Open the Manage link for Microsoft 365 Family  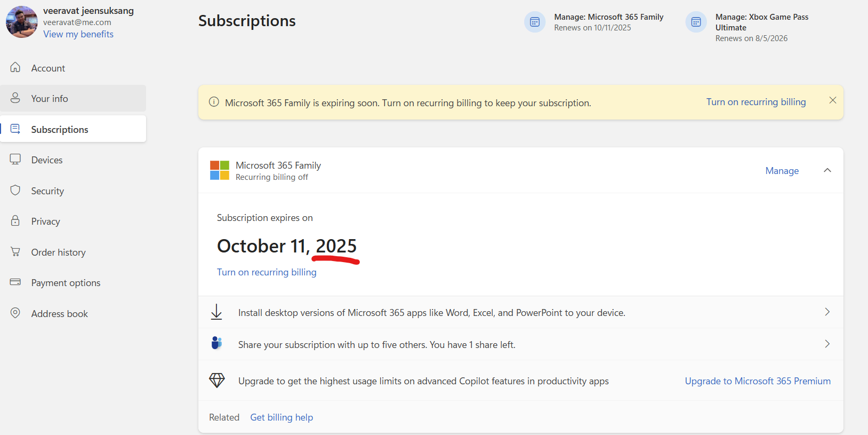(782, 171)
